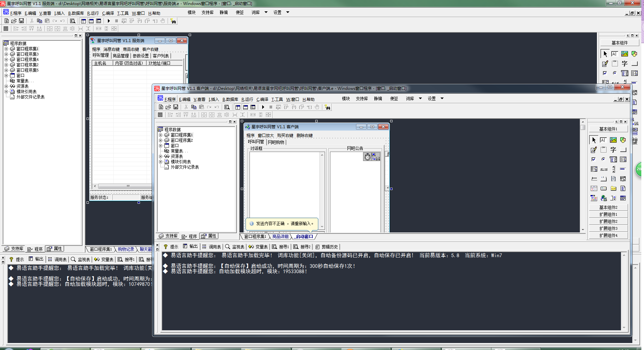Viewport: 644px width, 350px height.
Task: Toggle the work folder panel view button
Action: (x=238, y=107)
